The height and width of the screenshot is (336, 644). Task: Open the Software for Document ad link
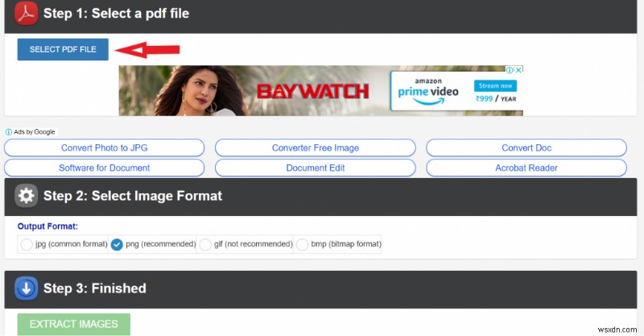pyautogui.click(x=105, y=168)
